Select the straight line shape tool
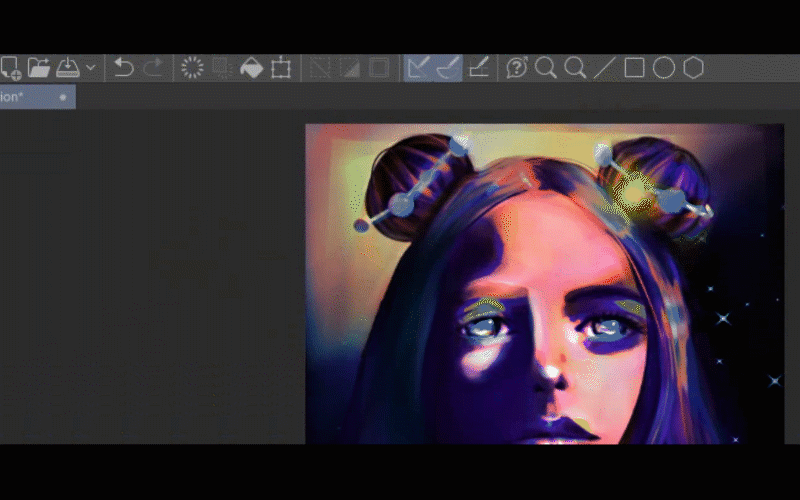Screen dimensions: 800x500 click(604, 68)
